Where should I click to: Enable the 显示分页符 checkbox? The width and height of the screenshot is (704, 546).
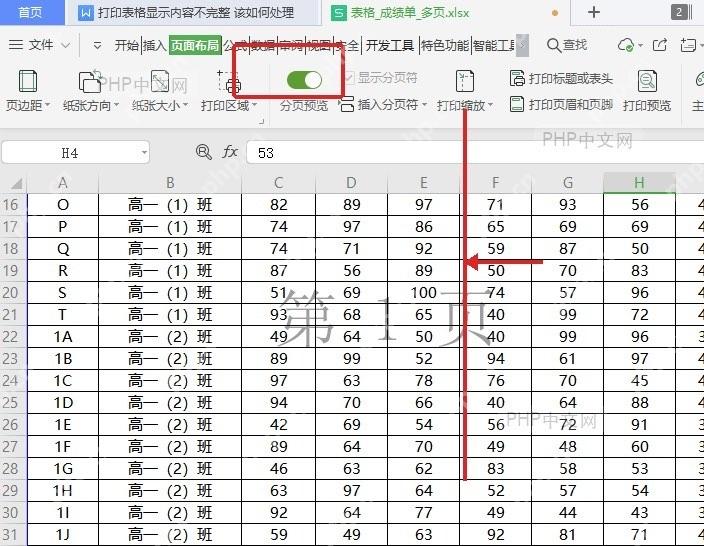pyautogui.click(x=350, y=78)
